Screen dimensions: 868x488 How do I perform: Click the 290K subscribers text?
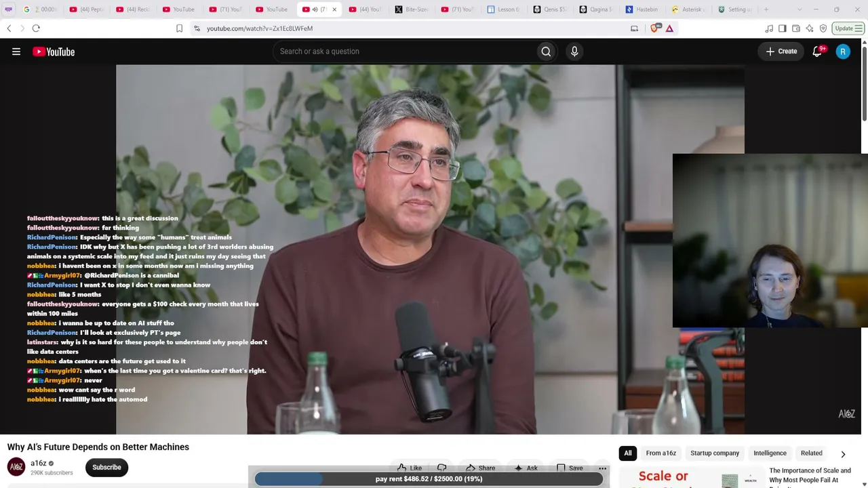52,472
